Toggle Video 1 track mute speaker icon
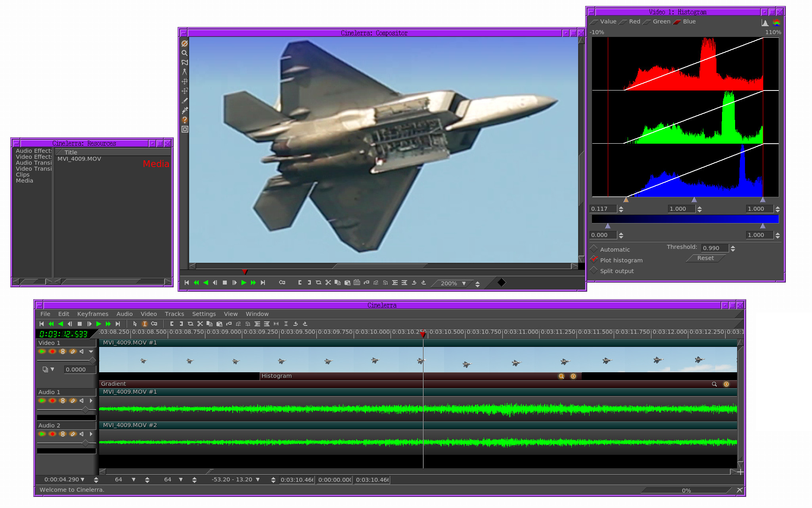The width and height of the screenshot is (812, 508). point(82,352)
